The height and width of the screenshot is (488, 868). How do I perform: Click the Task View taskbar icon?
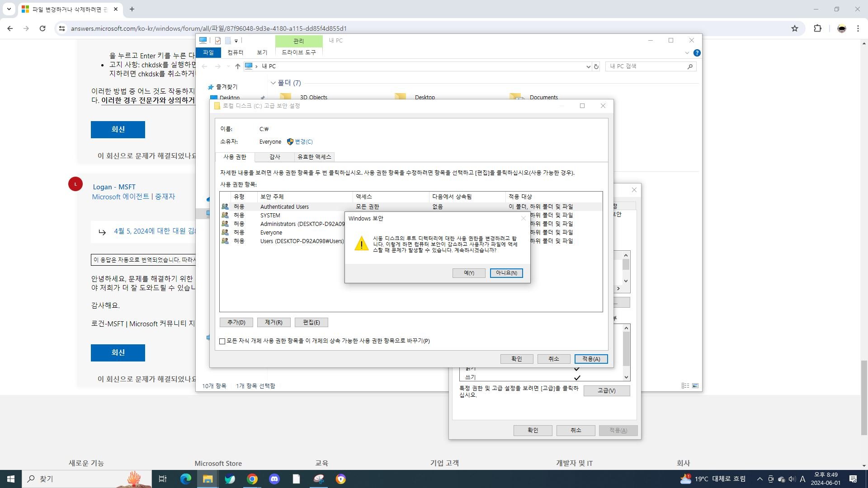pyautogui.click(x=163, y=479)
